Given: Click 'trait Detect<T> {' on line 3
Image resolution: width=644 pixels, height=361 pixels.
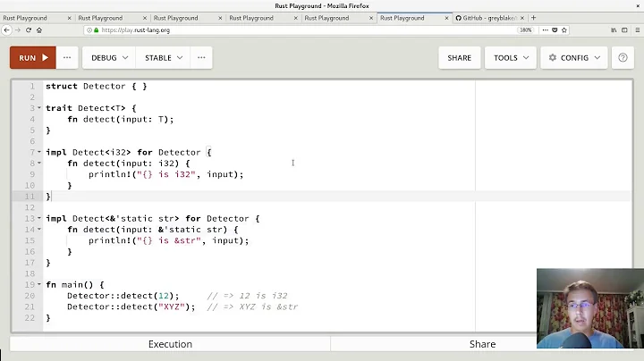Looking at the screenshot, I should tap(90, 108).
